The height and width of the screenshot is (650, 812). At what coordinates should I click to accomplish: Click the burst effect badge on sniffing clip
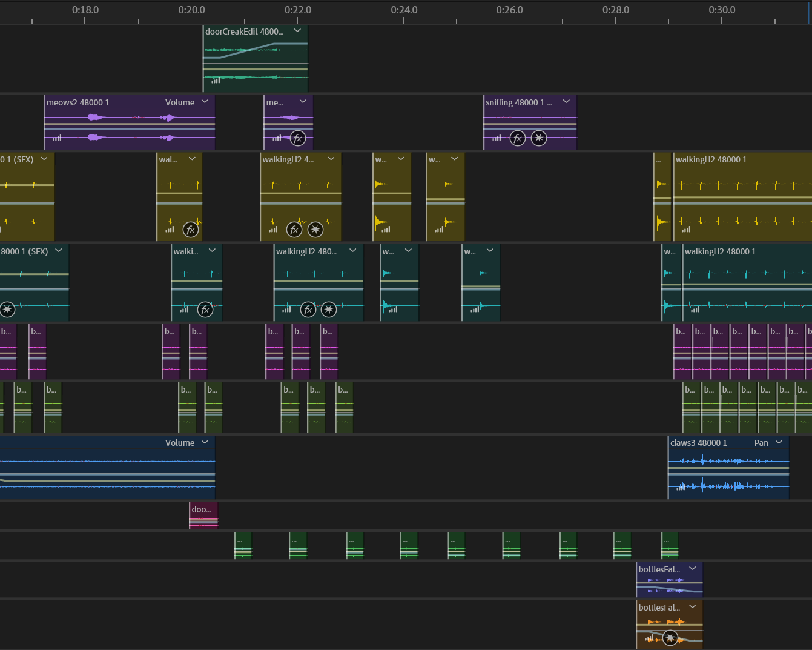pos(539,138)
